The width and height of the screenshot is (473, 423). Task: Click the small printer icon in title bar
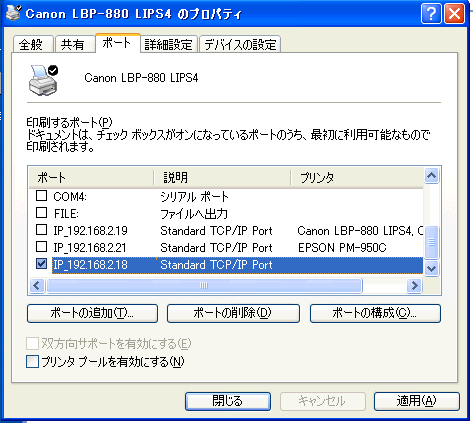coord(14,13)
